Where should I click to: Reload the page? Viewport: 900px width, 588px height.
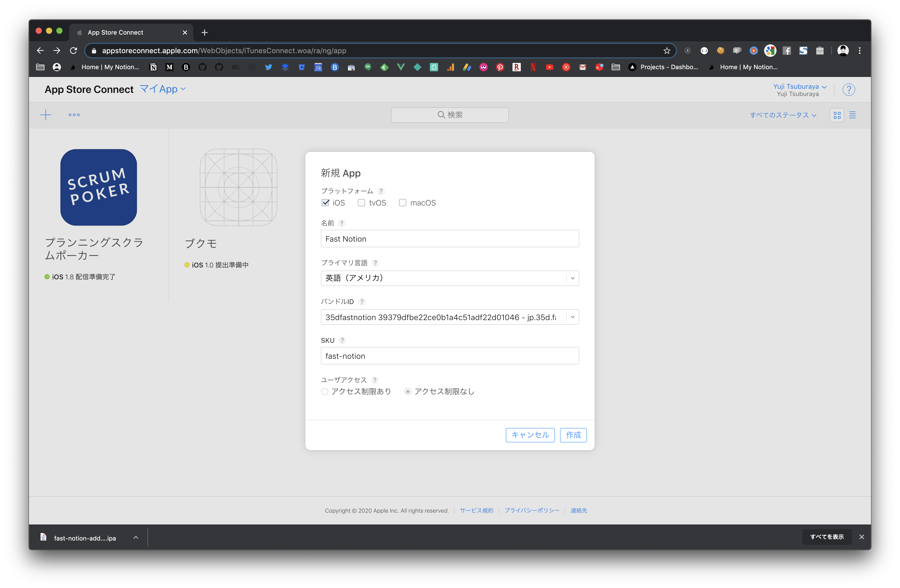coord(73,51)
